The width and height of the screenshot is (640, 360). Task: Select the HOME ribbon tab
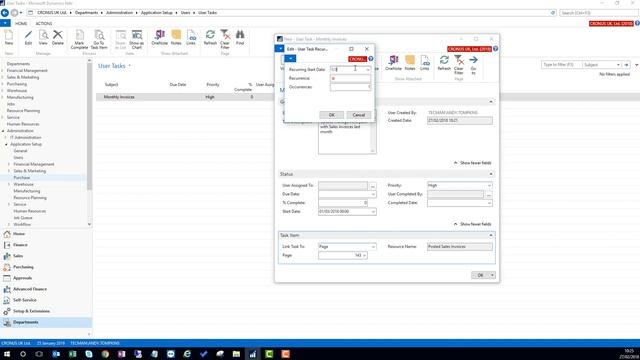(21, 24)
